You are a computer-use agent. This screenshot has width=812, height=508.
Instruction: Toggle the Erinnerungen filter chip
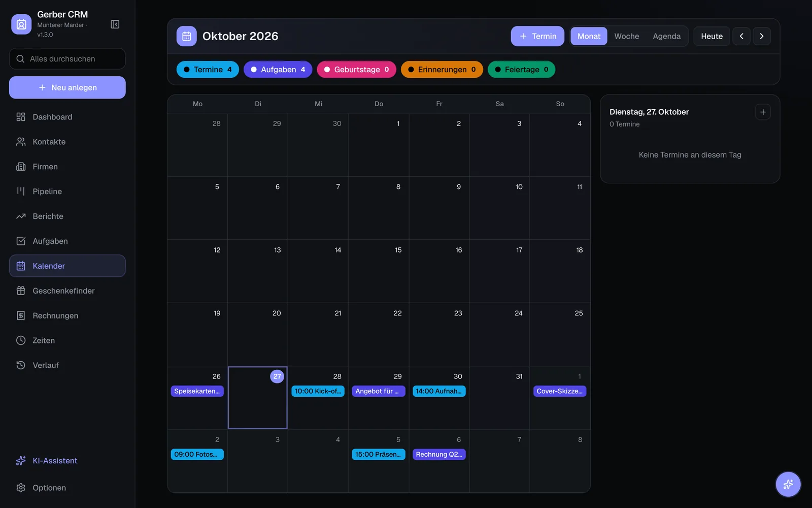tap(442, 70)
